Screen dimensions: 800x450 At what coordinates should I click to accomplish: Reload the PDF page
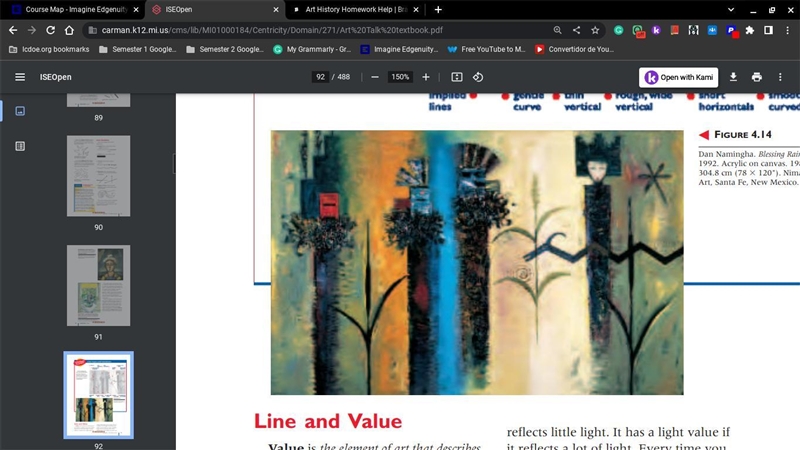pos(51,30)
